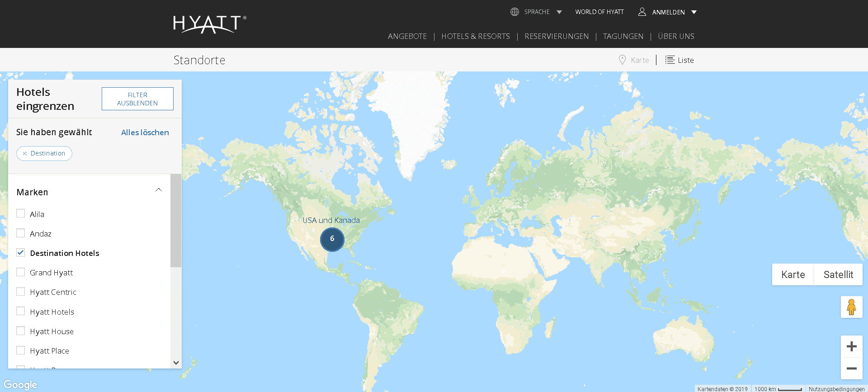868x392 pixels.
Task: Open Hotels & Resorts menu
Action: tap(476, 36)
